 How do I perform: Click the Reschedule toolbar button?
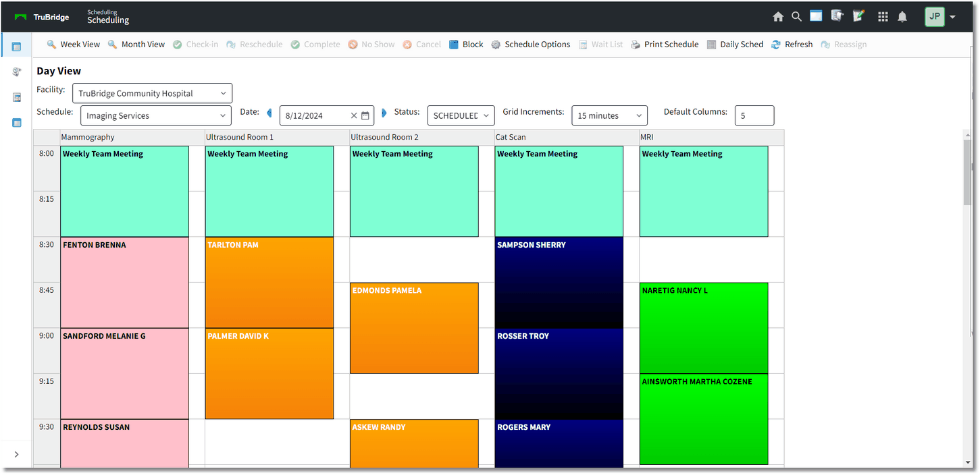[254, 45]
